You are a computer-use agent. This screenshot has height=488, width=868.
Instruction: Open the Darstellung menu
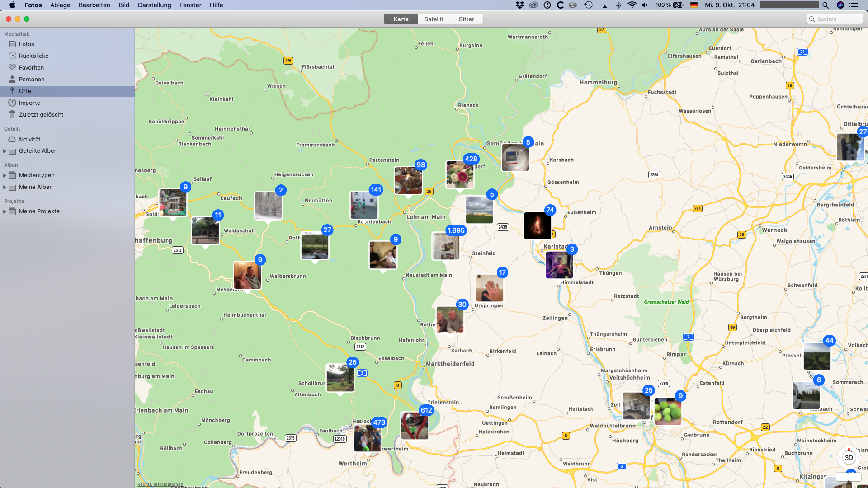(154, 5)
